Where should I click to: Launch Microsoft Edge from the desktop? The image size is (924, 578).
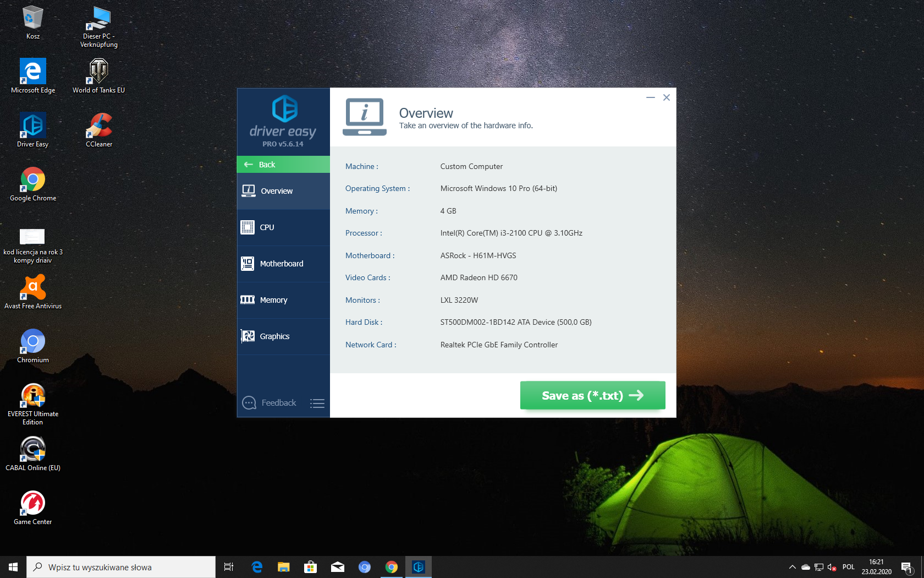point(33,76)
